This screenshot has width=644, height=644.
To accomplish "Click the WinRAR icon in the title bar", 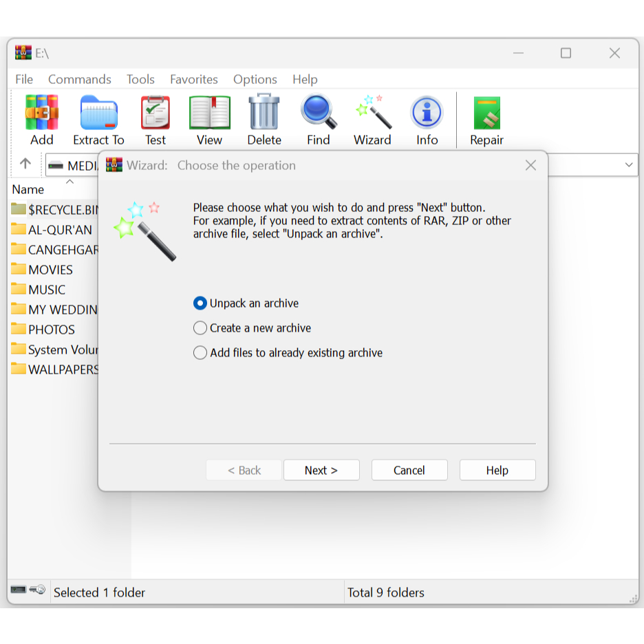I will [x=23, y=52].
